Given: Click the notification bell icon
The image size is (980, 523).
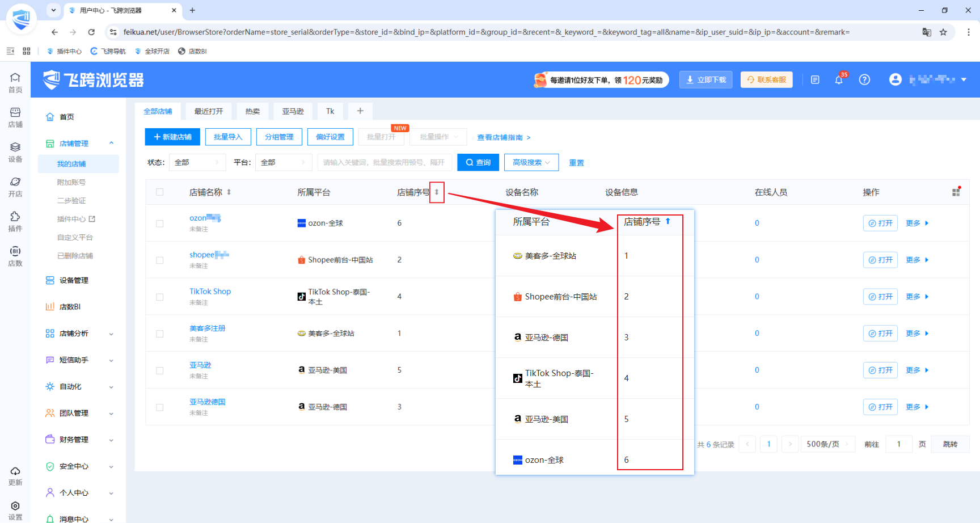Looking at the screenshot, I should click(x=839, y=80).
